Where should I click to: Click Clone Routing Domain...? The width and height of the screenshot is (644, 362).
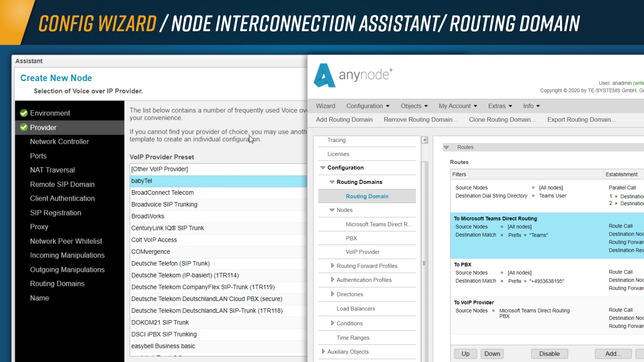(x=502, y=120)
